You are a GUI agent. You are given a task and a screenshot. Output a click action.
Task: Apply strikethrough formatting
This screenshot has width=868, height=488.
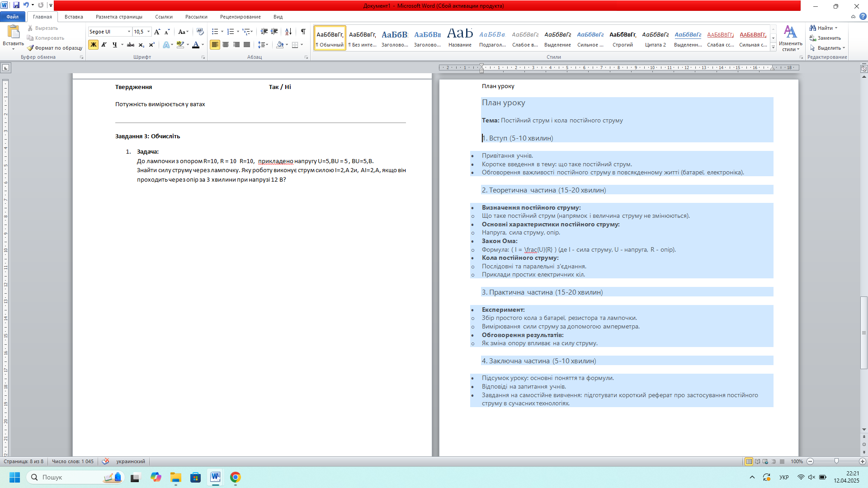click(x=131, y=45)
